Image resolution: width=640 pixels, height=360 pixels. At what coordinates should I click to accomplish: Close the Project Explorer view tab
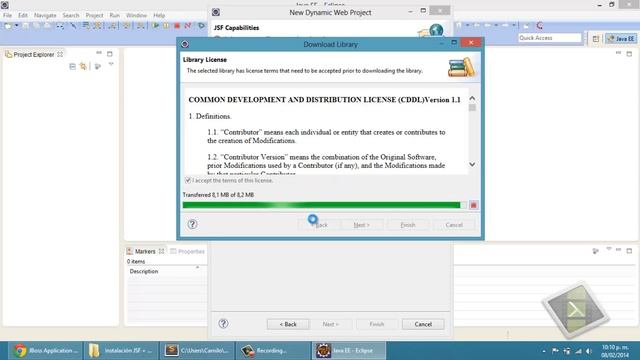pyautogui.click(x=60, y=54)
